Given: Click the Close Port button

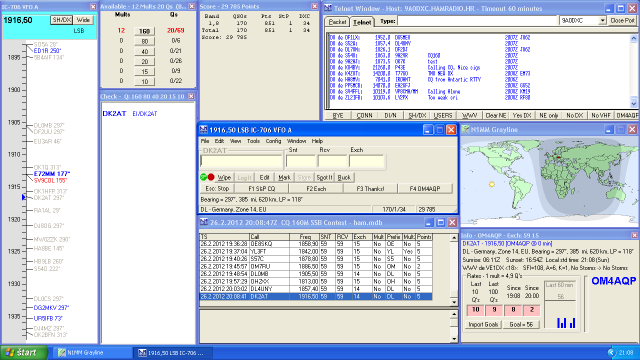Looking at the screenshot, I should pos(622,20).
